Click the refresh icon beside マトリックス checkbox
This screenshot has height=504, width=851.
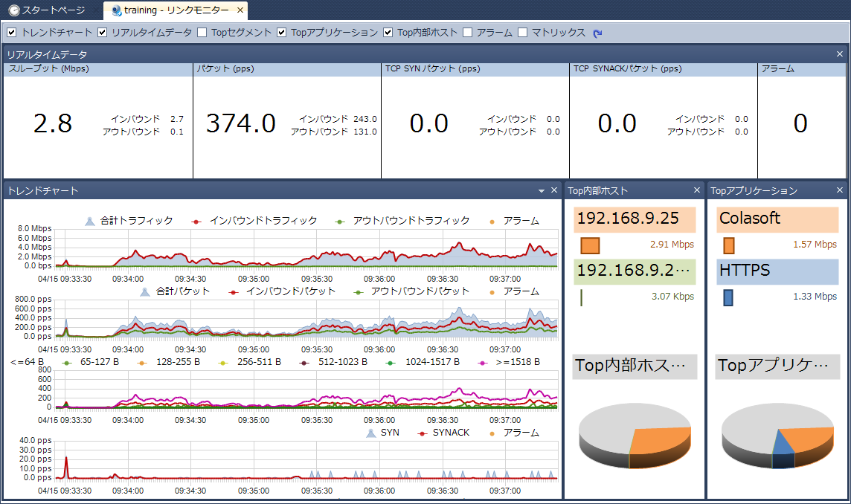[597, 33]
